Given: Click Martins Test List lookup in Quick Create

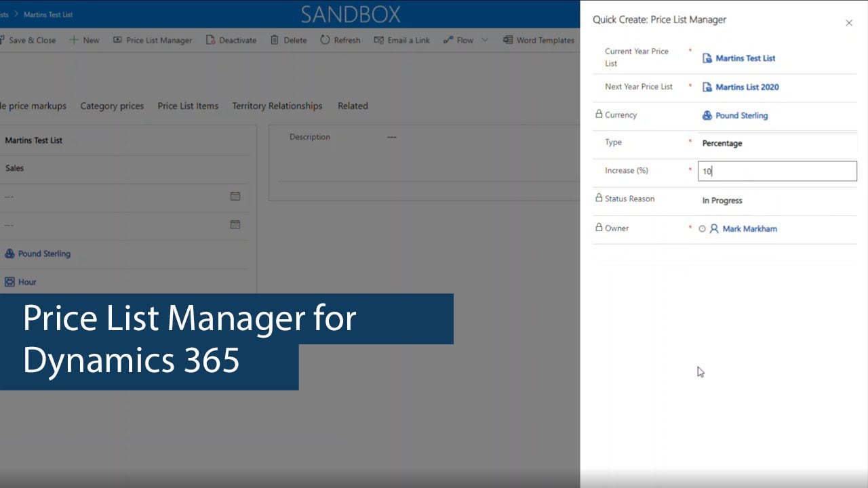Looking at the screenshot, I should click(745, 58).
